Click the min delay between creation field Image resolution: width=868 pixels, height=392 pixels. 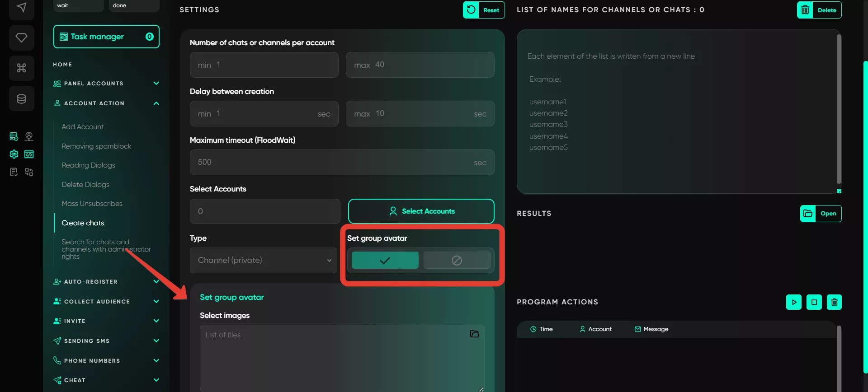[264, 113]
